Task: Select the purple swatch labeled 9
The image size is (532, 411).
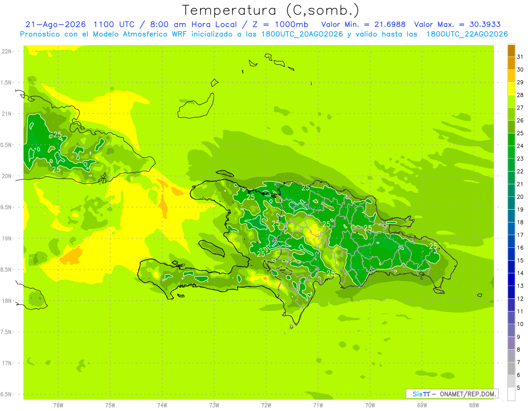Action: 511,330
